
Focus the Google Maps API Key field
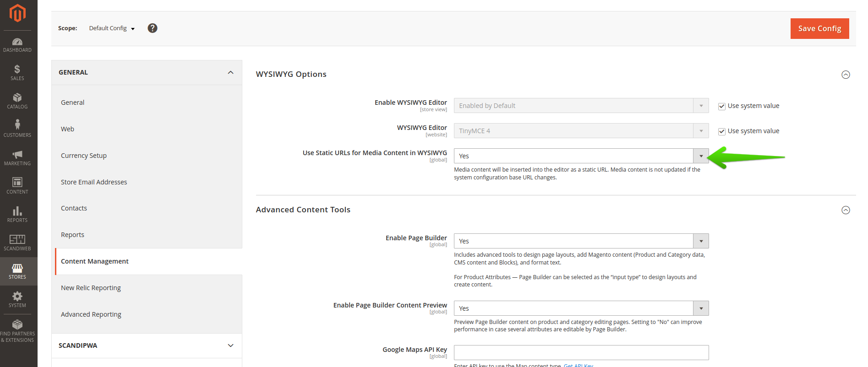581,353
